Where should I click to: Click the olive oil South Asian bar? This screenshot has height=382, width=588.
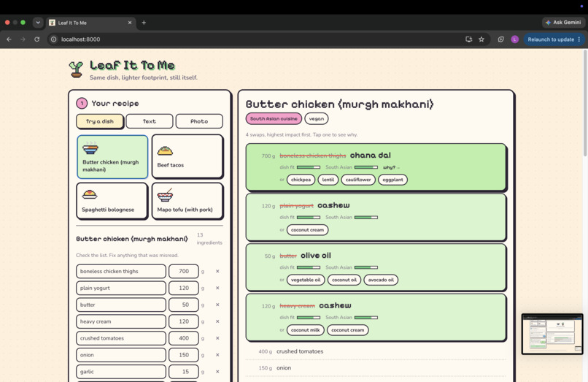pos(366,267)
